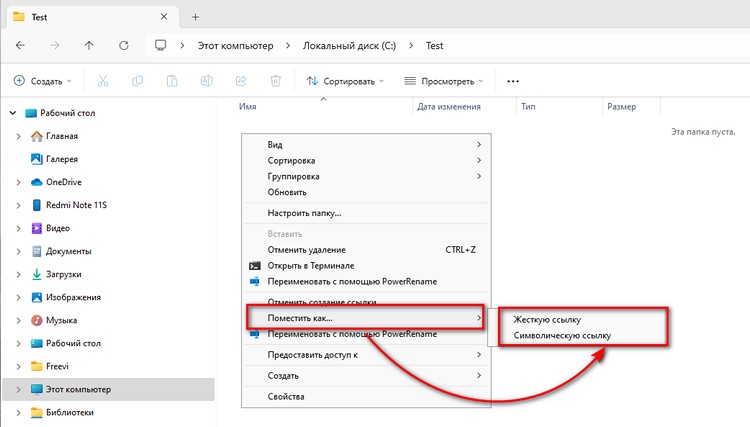Expand the Библиотеки tree node

(x=18, y=413)
